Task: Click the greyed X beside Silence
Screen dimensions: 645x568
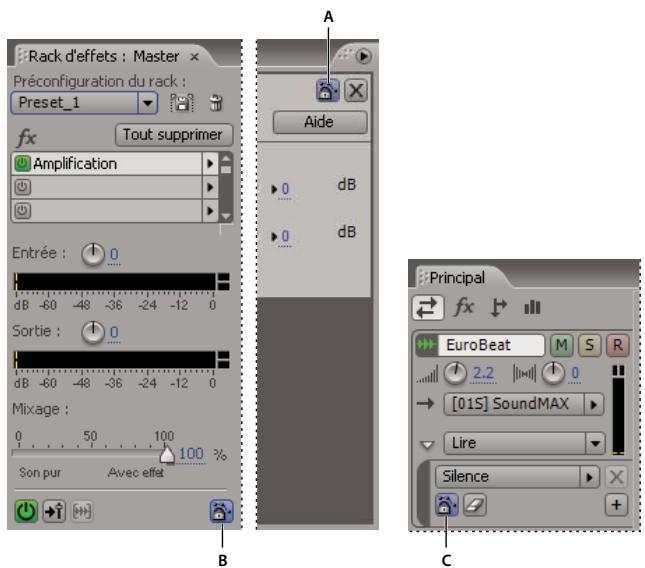Action: click(616, 477)
